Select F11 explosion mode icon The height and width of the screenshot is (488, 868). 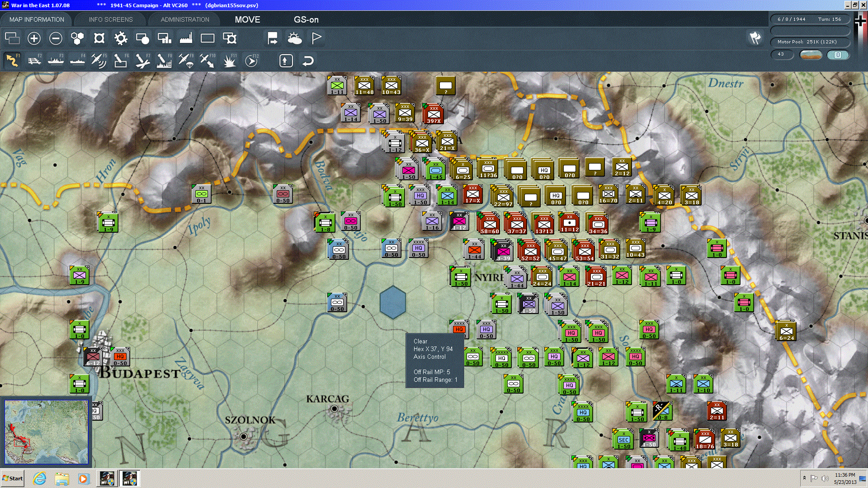(x=229, y=61)
